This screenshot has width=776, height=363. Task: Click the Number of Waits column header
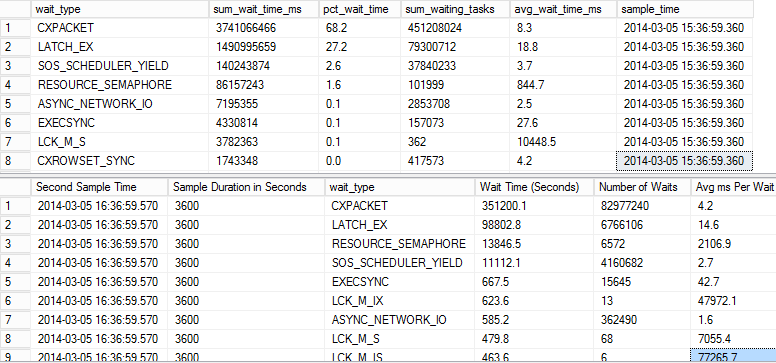click(642, 187)
